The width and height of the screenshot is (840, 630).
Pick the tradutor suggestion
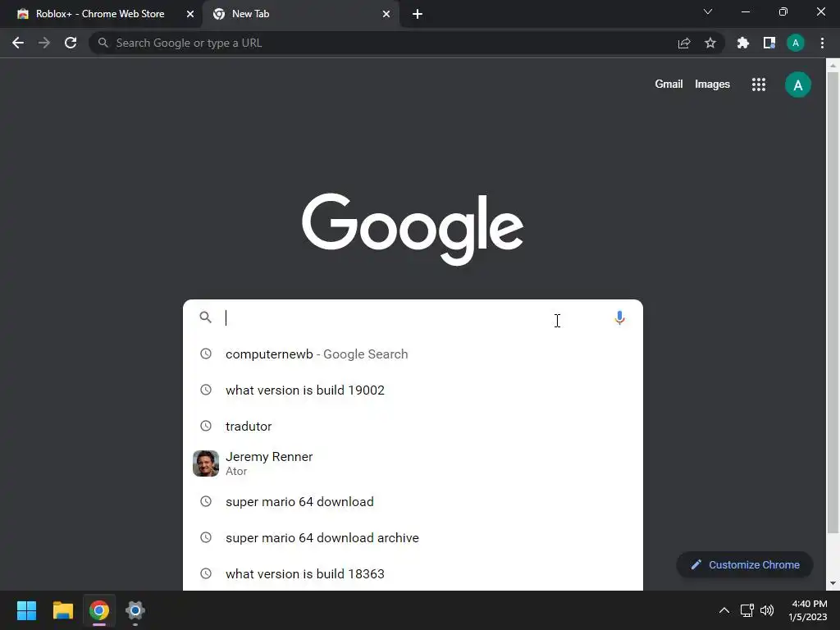pyautogui.click(x=413, y=426)
